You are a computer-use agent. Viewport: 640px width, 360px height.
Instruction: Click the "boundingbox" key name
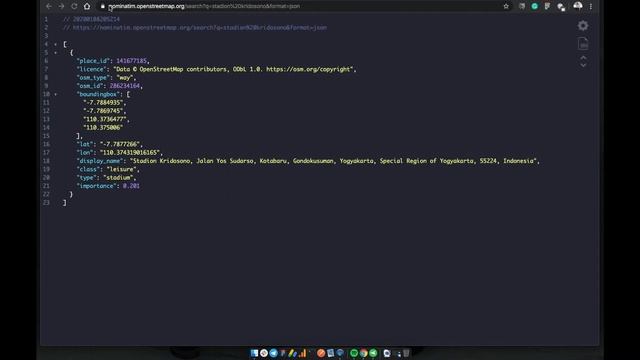98,94
